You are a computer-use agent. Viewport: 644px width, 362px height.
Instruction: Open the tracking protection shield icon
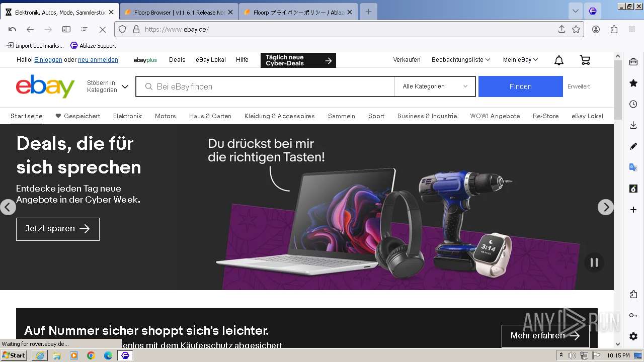click(122, 29)
